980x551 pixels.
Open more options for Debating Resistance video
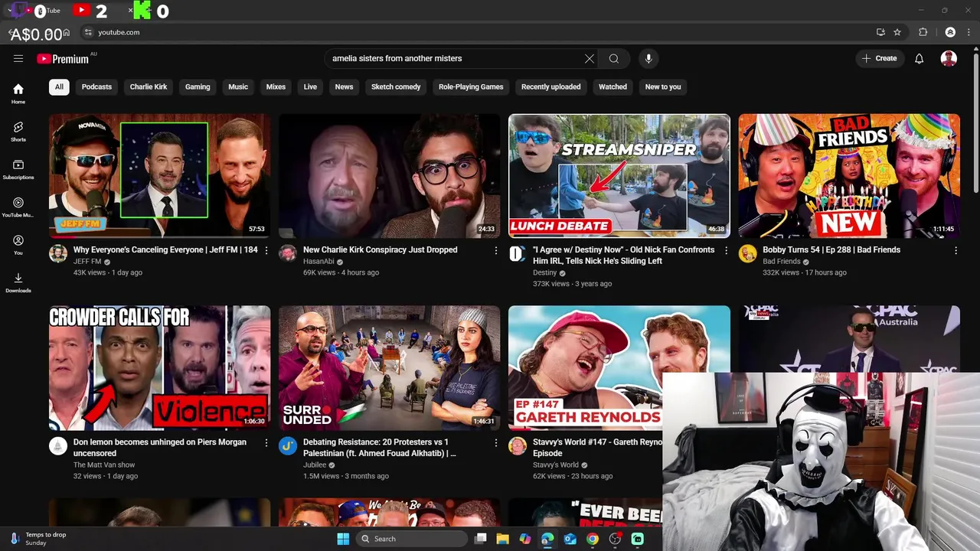coord(496,442)
